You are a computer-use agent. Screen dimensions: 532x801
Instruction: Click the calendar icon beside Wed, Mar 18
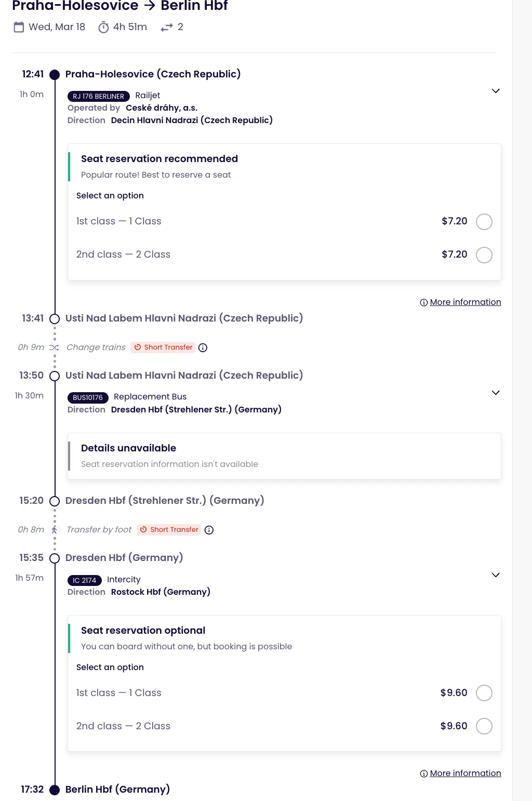19,27
